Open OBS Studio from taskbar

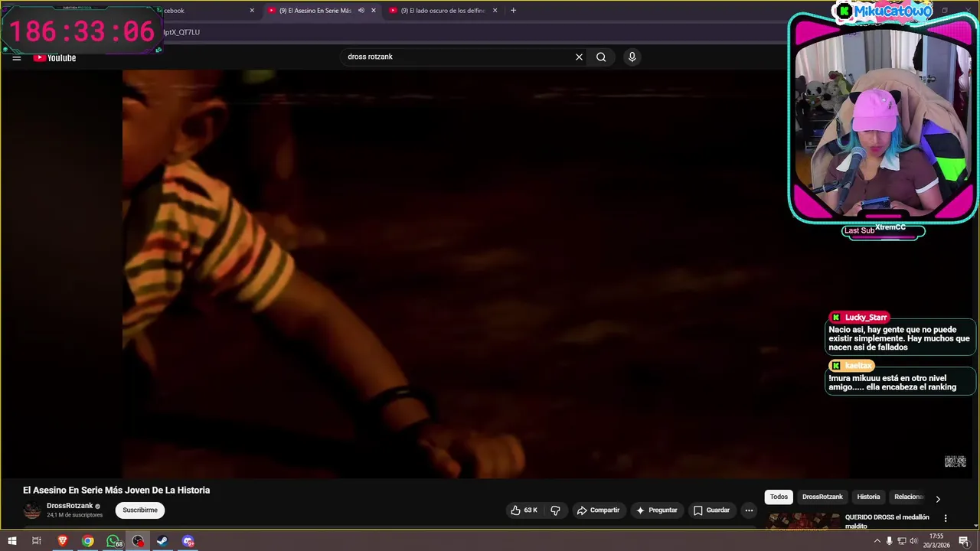(x=138, y=541)
